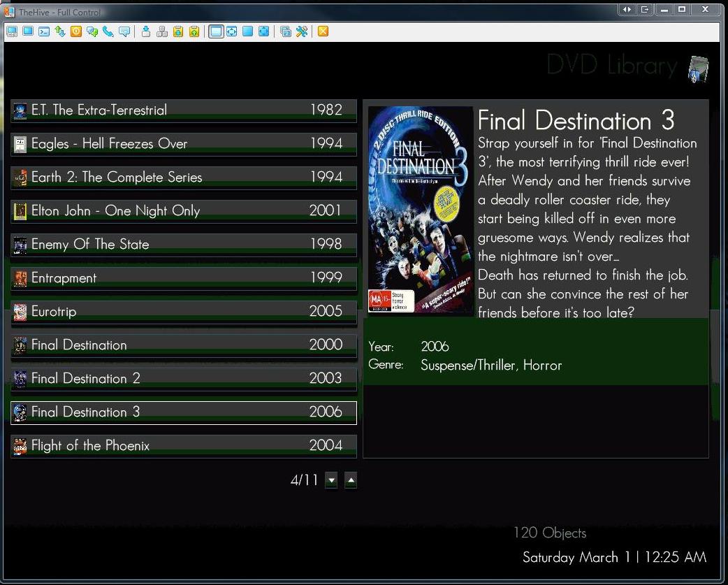Click the orange X disconnect toolbar icon
Viewport: 728px width, 585px height.
(323, 31)
